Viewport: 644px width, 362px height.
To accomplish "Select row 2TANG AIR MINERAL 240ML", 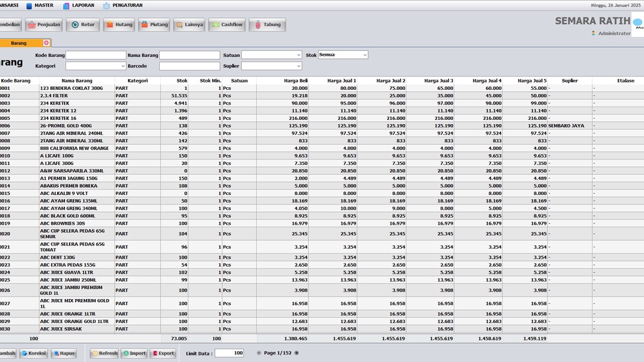I will [322, 133].
